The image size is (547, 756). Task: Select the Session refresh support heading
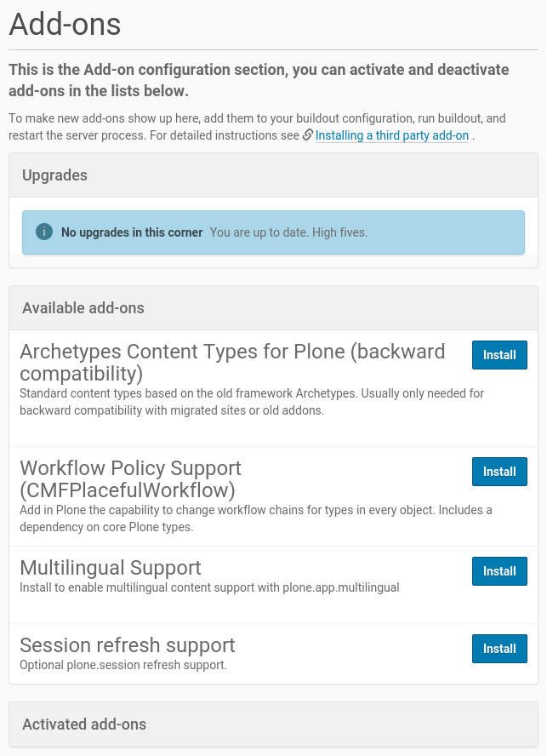(x=128, y=644)
